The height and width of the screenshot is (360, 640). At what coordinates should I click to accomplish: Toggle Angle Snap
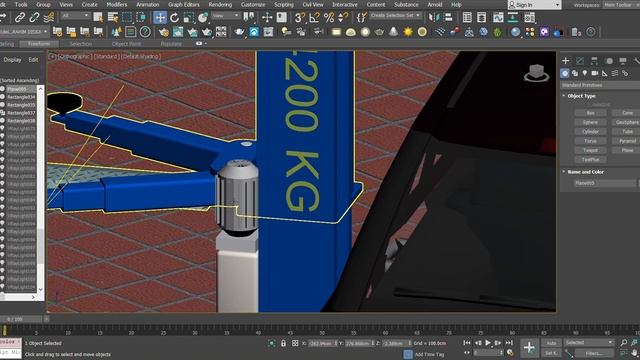coord(315,18)
